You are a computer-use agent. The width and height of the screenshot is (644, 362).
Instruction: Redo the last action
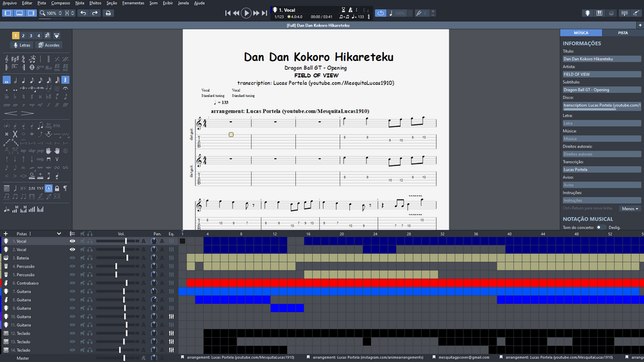coord(95,13)
